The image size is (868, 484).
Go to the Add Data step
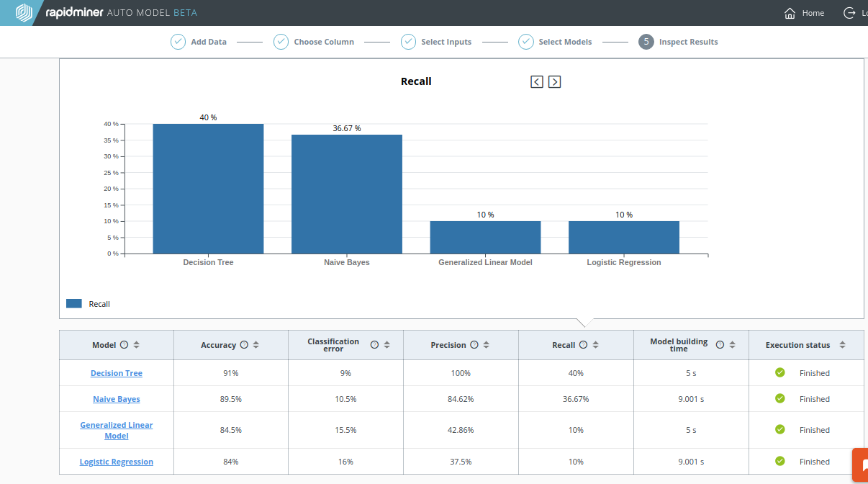199,42
